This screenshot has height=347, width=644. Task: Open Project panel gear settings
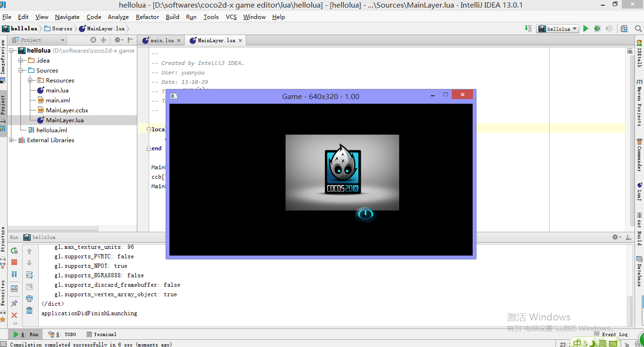coord(118,40)
